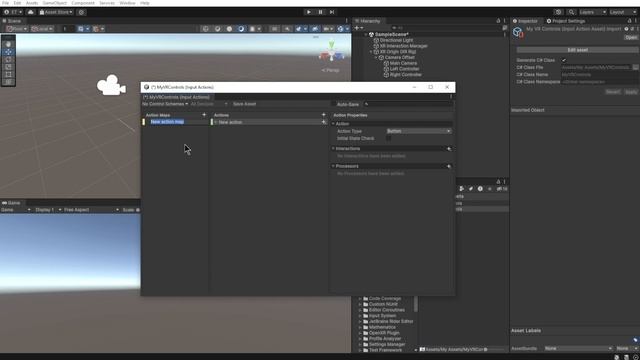Open the Component menu

click(83, 3)
